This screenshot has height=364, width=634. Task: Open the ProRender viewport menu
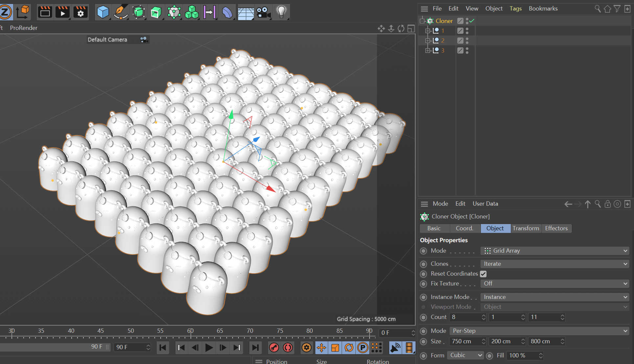(x=24, y=28)
